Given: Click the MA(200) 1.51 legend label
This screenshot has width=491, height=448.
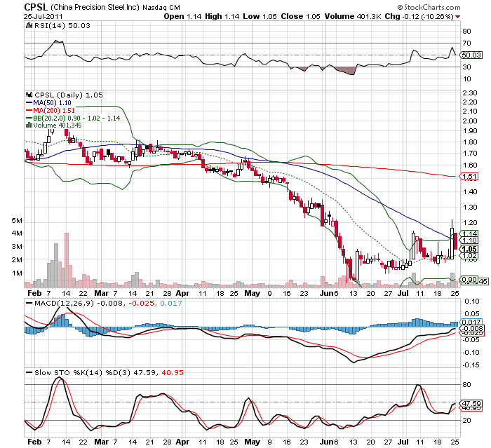Looking at the screenshot, I should tap(54, 111).
